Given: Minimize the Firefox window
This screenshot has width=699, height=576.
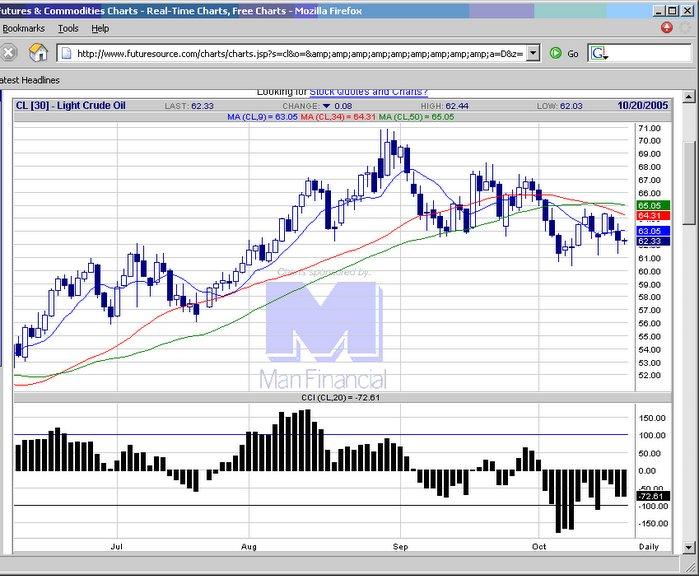Looking at the screenshot, I should (x=660, y=11).
